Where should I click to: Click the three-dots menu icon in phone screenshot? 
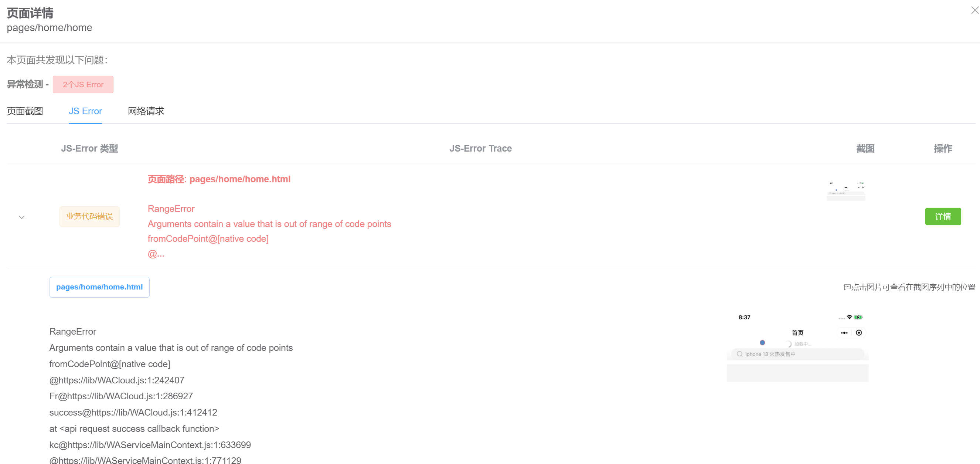coord(844,333)
